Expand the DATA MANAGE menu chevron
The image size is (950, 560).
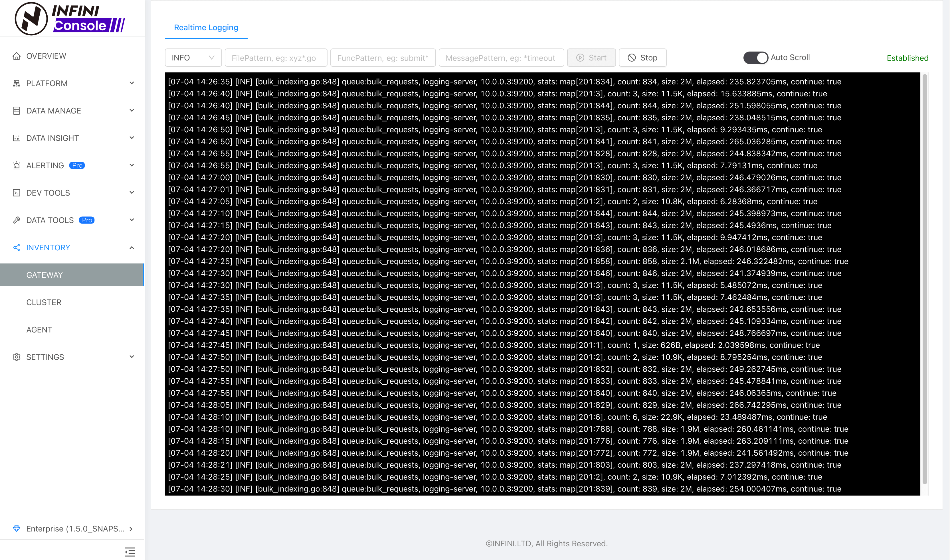click(132, 111)
